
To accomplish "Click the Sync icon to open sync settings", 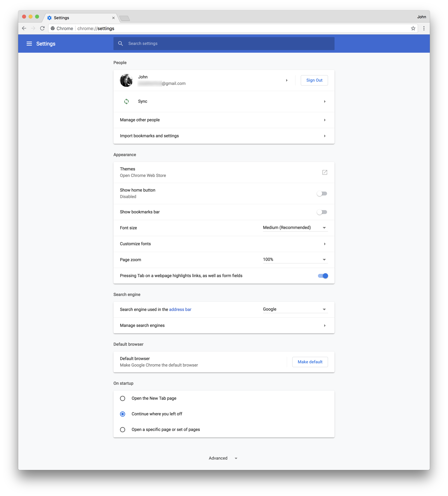I will pos(126,101).
